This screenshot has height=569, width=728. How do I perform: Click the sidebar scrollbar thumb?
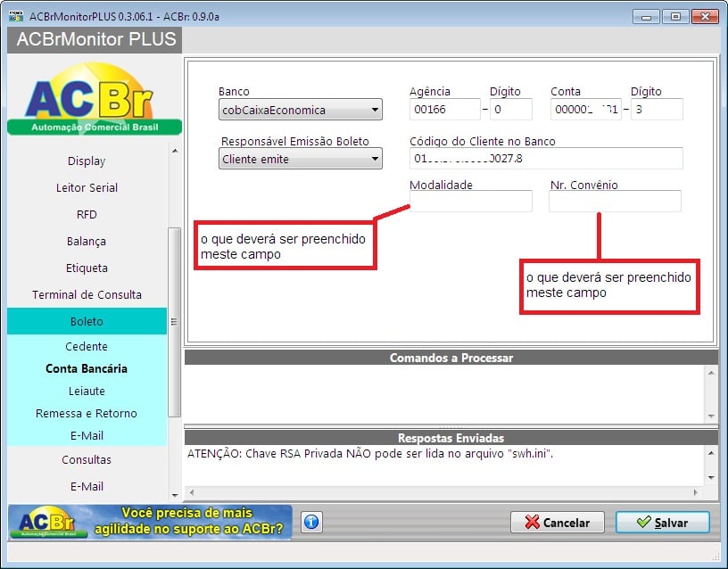(x=174, y=322)
